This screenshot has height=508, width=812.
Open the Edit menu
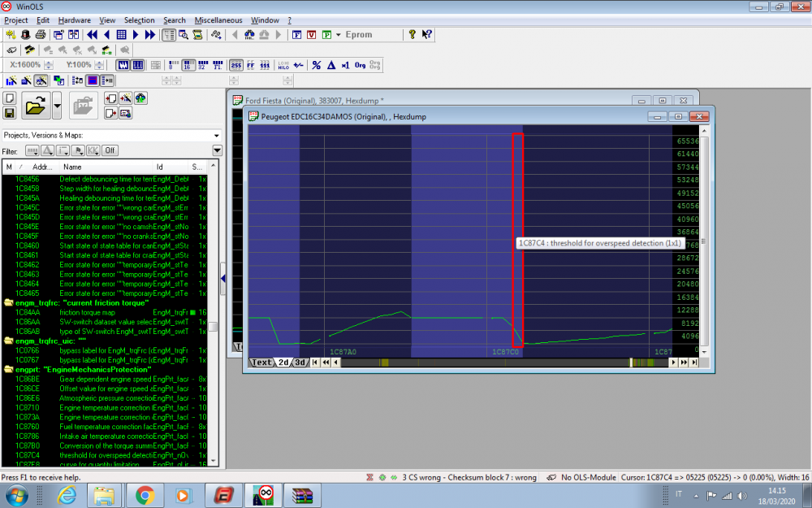tap(43, 20)
